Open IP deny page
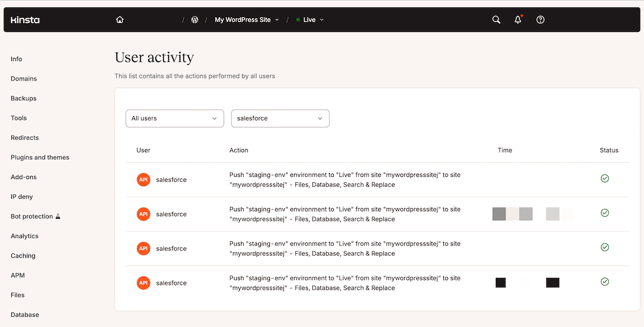This screenshot has height=327, width=644. pyautogui.click(x=21, y=197)
